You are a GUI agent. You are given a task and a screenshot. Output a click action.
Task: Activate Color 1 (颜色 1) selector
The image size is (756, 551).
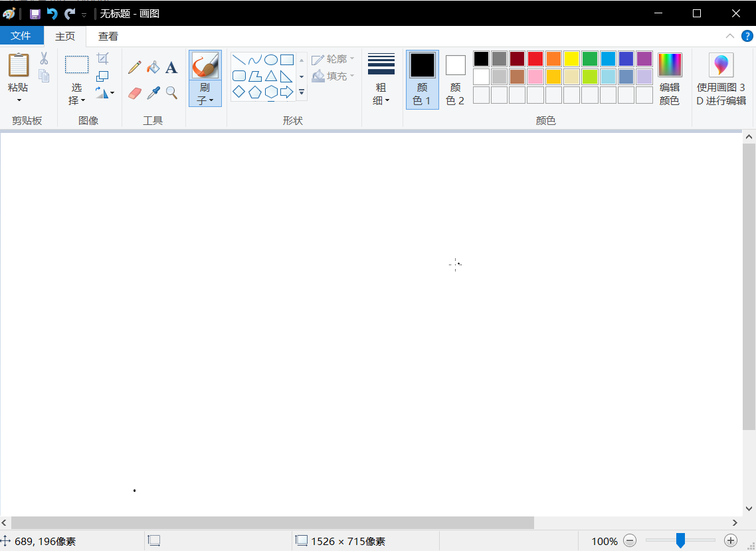click(x=423, y=80)
